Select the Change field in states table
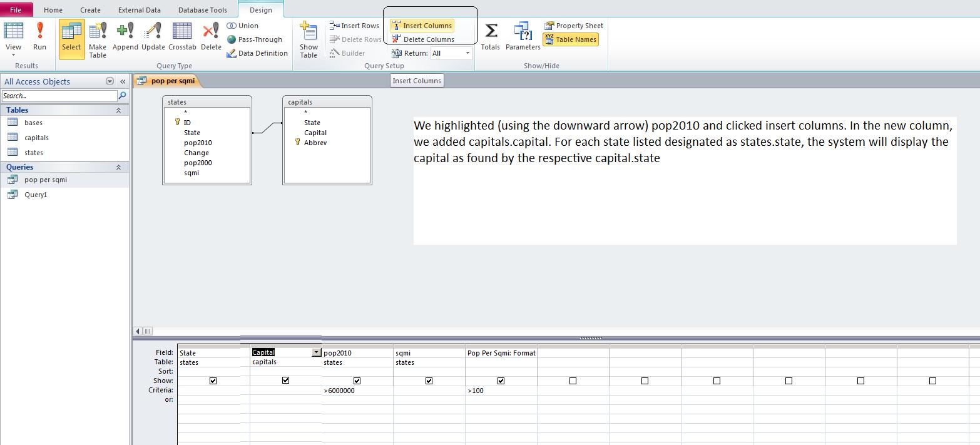This screenshot has width=980, height=445. (x=197, y=153)
